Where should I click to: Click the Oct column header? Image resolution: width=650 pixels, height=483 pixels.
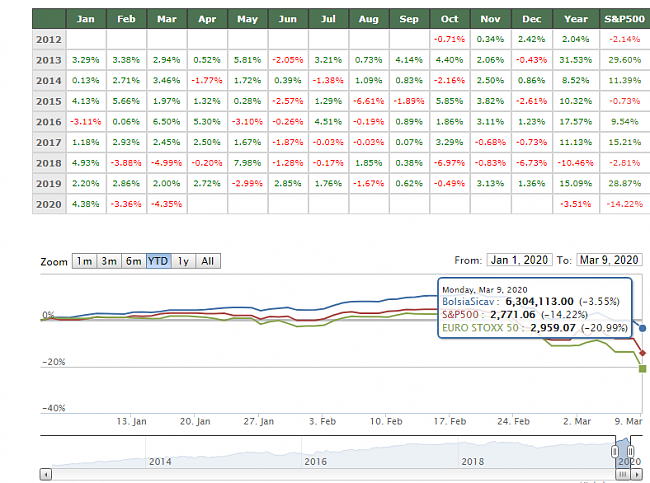(x=450, y=19)
